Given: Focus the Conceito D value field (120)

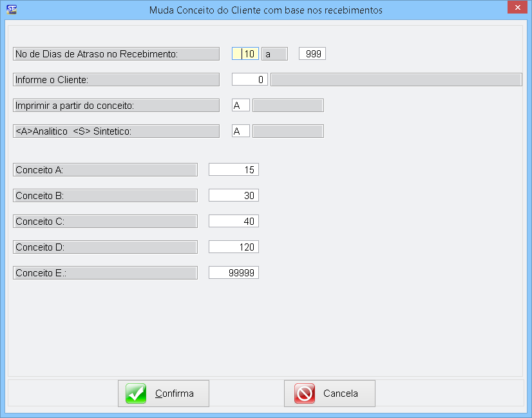Looking at the screenshot, I should pyautogui.click(x=233, y=247).
